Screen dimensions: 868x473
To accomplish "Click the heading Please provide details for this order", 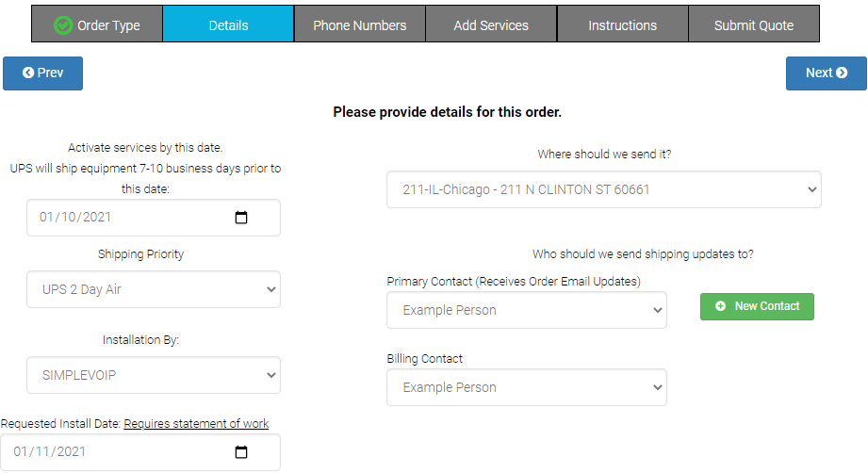I will point(448,112).
